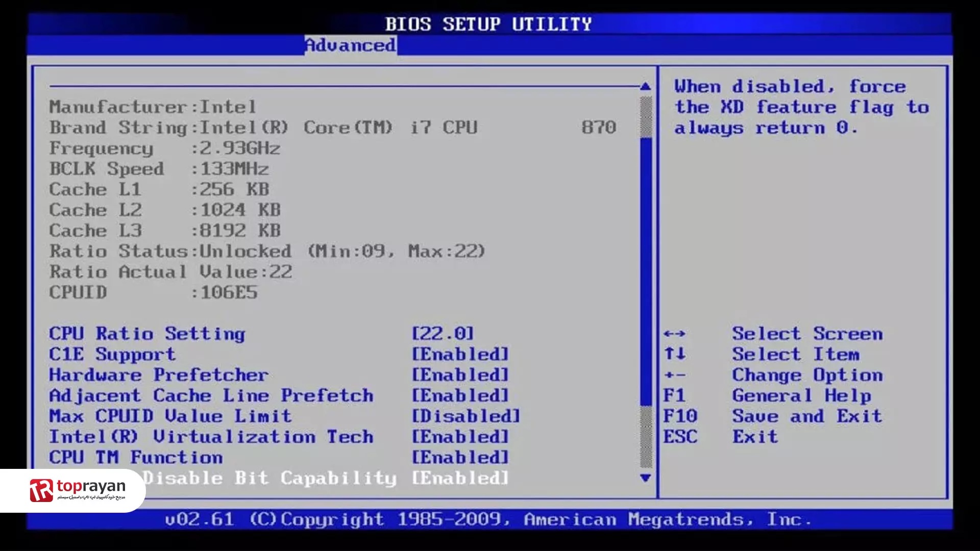Click the Ratio Status:Unlocked line
Viewport: 980px width, 551px height.
(267, 251)
